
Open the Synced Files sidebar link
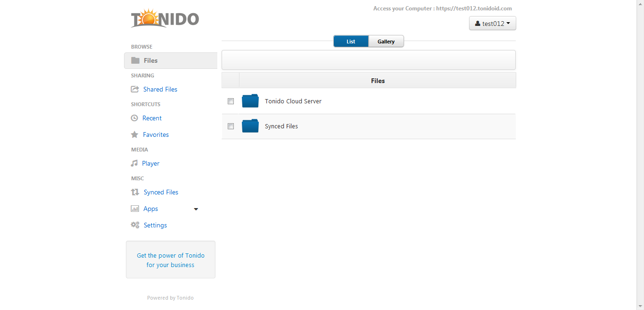(x=161, y=192)
